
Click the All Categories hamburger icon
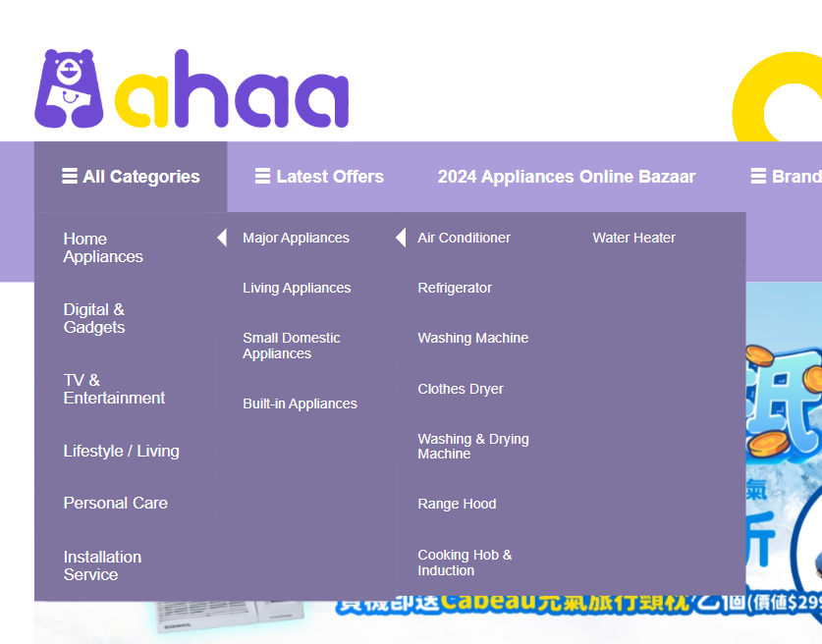(69, 176)
